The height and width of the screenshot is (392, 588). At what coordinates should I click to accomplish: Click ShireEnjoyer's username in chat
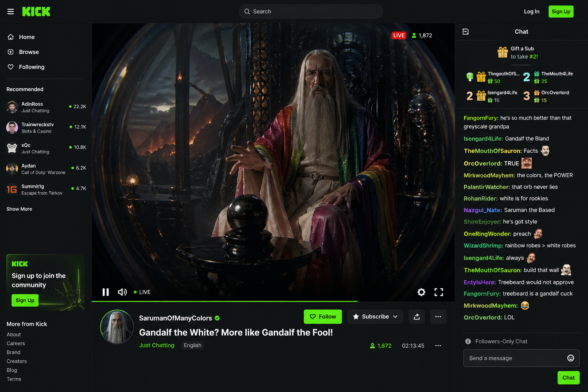(482, 222)
